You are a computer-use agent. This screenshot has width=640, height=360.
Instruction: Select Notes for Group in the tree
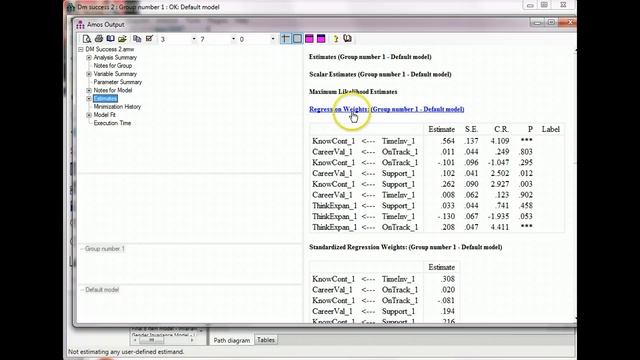click(x=113, y=66)
